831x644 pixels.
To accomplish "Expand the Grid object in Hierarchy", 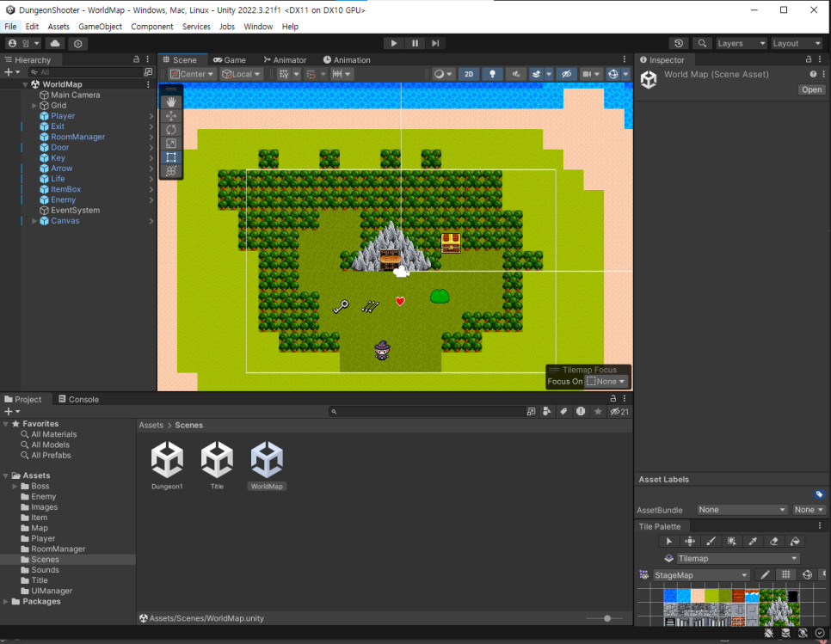I will click(x=34, y=106).
